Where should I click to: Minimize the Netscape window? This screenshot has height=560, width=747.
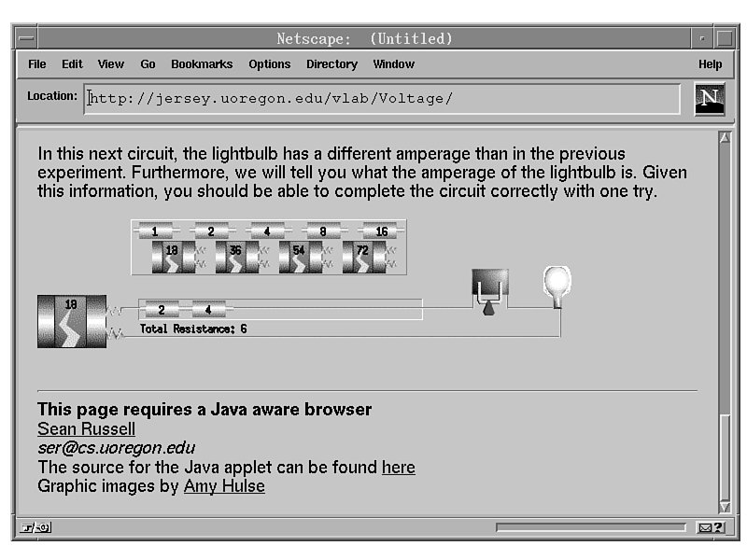click(702, 38)
